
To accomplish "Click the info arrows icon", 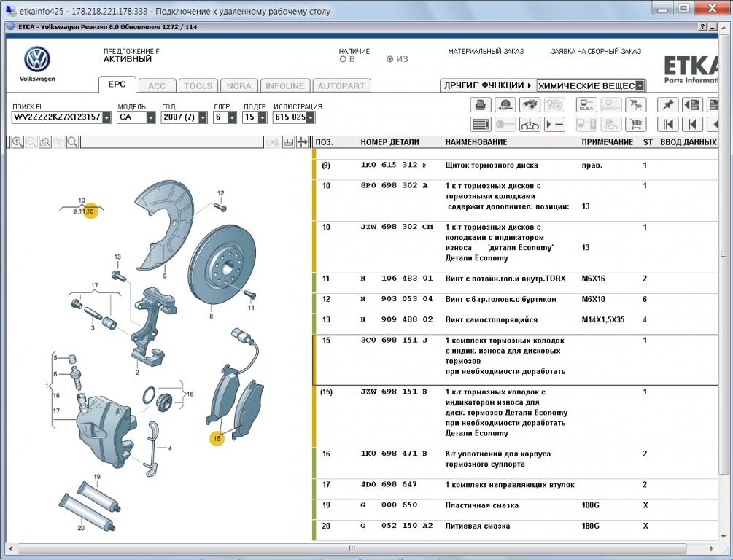I will pyautogui.click(x=530, y=125).
